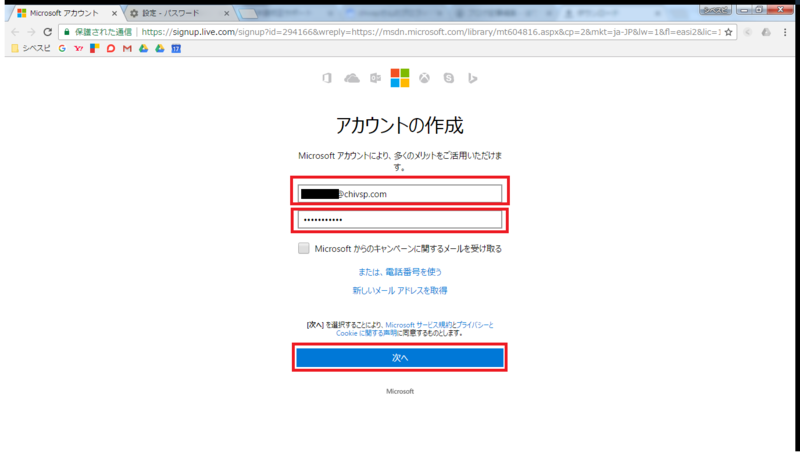Click the Microsoft four-color logo
Screen dimensions: 800x456
coord(400,78)
